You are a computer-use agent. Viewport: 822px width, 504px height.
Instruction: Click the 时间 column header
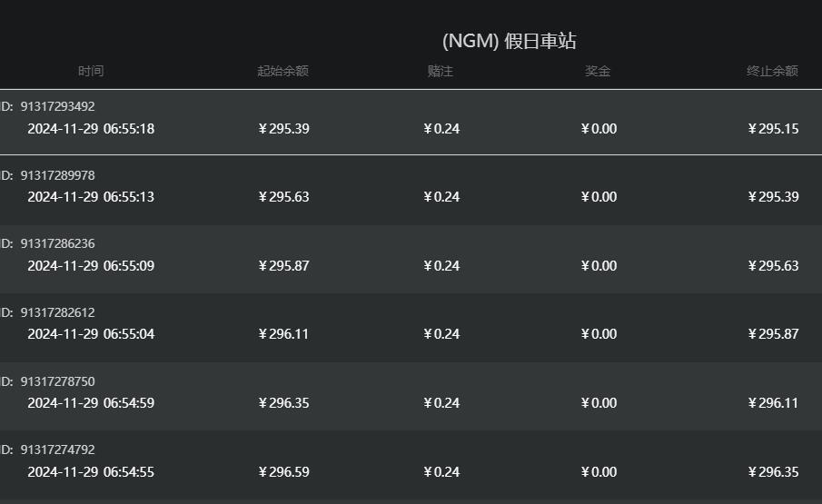[91, 71]
